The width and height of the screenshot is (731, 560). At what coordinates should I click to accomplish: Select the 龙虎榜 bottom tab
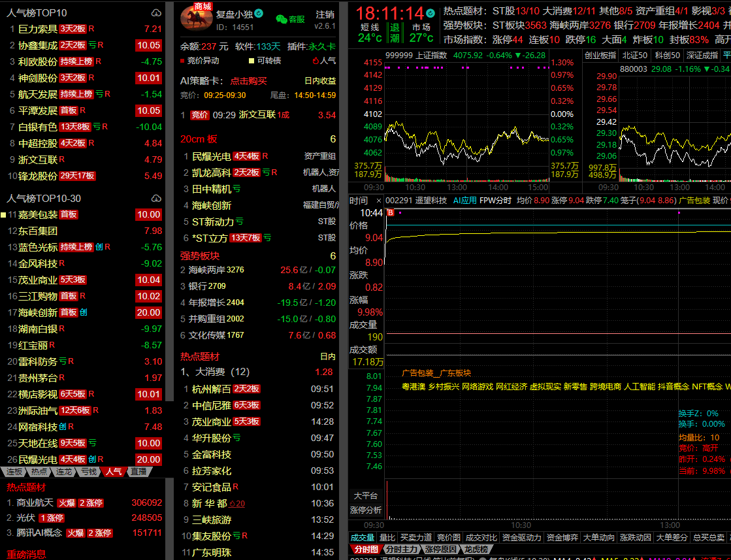point(479,550)
